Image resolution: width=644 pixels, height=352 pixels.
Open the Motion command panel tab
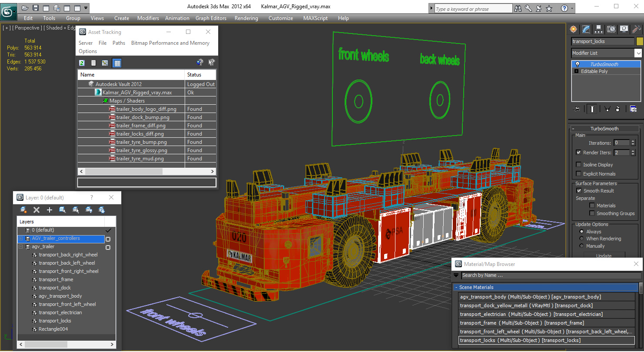[611, 29]
